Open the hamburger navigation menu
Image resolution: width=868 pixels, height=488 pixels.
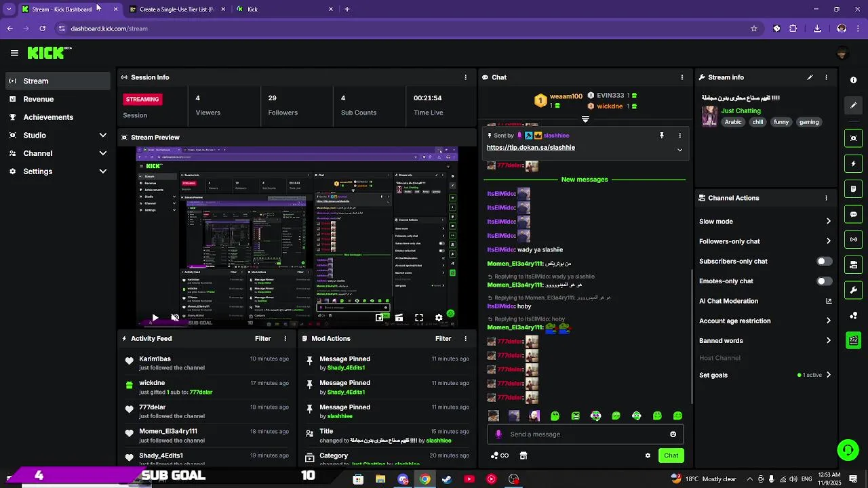pyautogui.click(x=14, y=53)
